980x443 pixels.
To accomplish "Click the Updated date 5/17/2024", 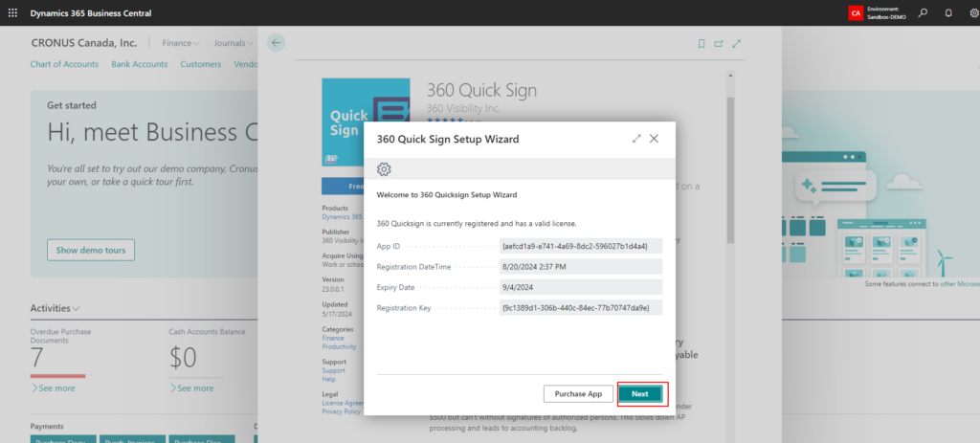I will (x=336, y=314).
